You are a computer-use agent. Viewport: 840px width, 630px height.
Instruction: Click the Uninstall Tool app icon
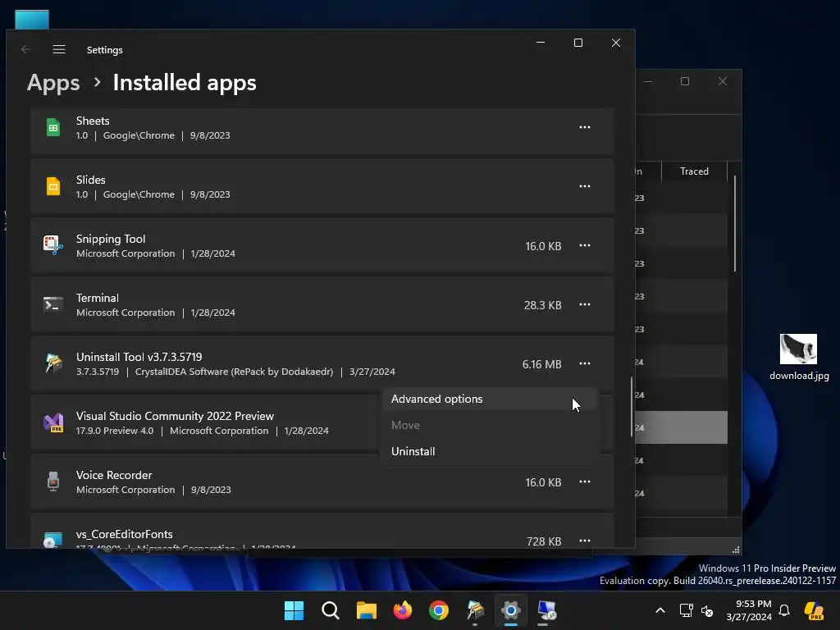53,363
